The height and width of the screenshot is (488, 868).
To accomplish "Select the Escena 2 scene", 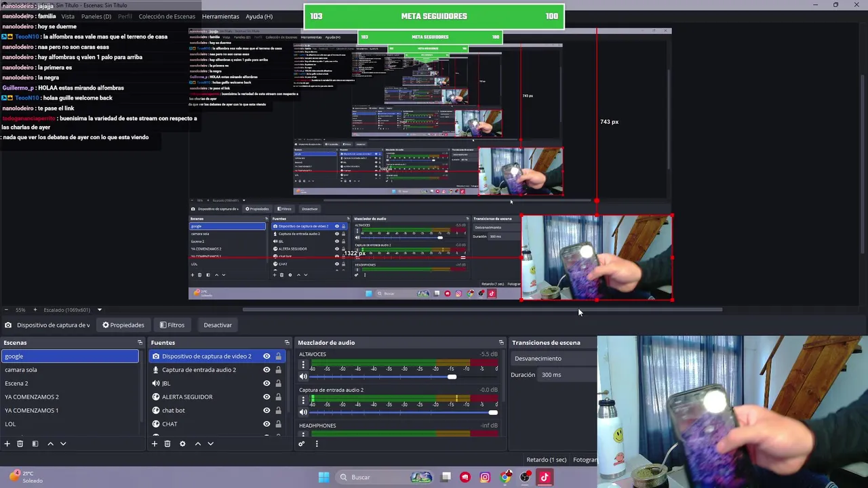I will (70, 384).
